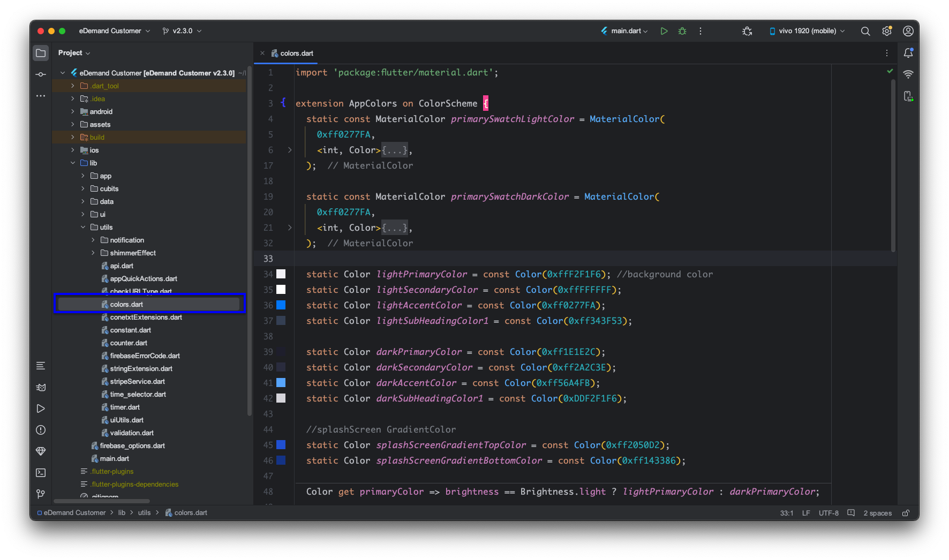Image resolution: width=949 pixels, height=560 pixels.
Task: Run the app with the Run icon
Action: [664, 31]
